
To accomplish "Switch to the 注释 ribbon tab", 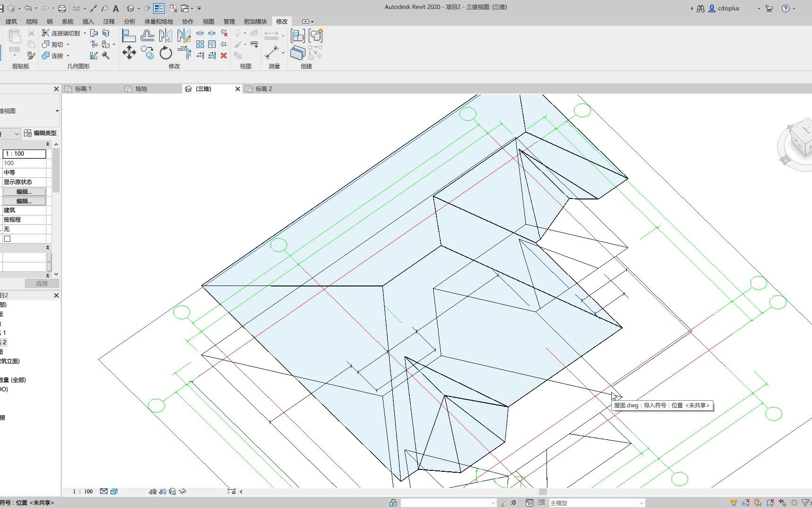I will (x=109, y=22).
